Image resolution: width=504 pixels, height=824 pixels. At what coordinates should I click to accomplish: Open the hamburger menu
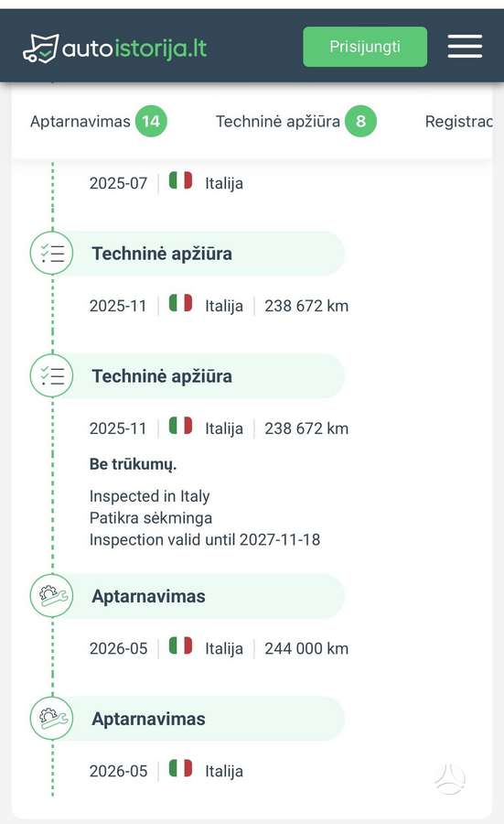465,47
